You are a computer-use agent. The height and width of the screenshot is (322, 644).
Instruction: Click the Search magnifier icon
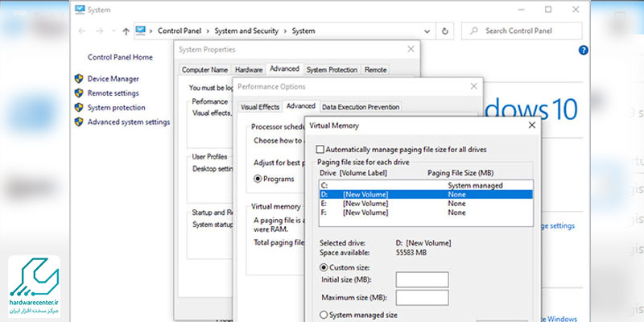pos(474,31)
